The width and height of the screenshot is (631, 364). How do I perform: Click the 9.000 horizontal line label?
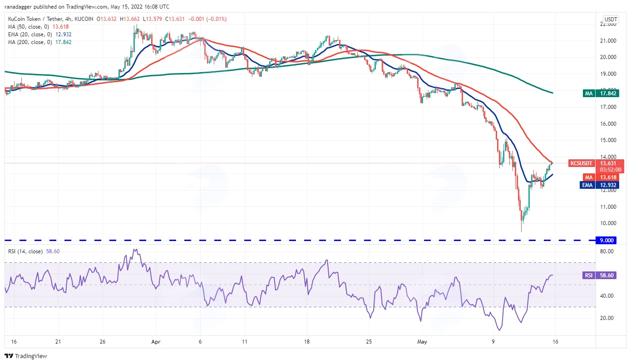607,241
